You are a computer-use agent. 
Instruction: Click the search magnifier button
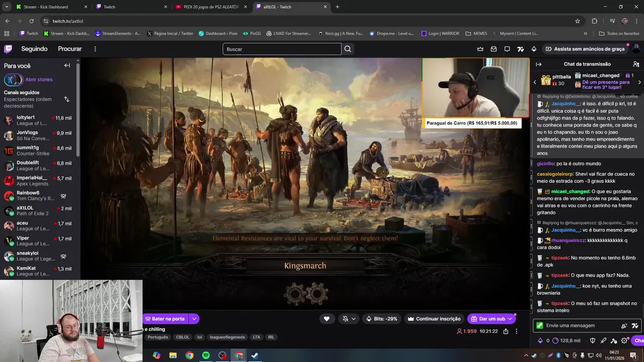click(x=348, y=49)
